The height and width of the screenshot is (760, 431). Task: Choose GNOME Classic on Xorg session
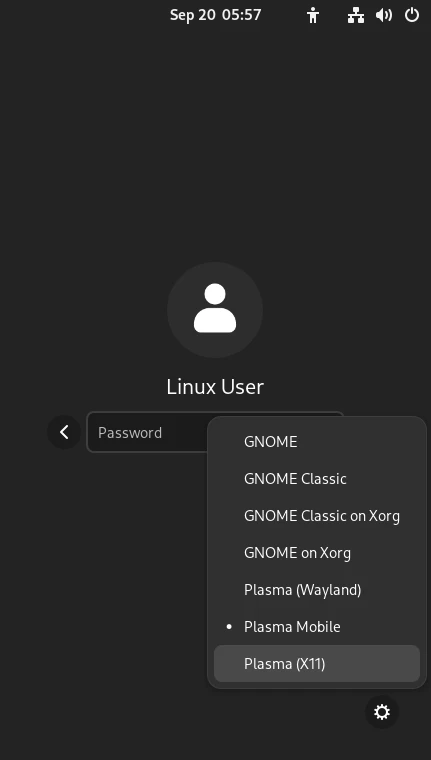point(317,516)
